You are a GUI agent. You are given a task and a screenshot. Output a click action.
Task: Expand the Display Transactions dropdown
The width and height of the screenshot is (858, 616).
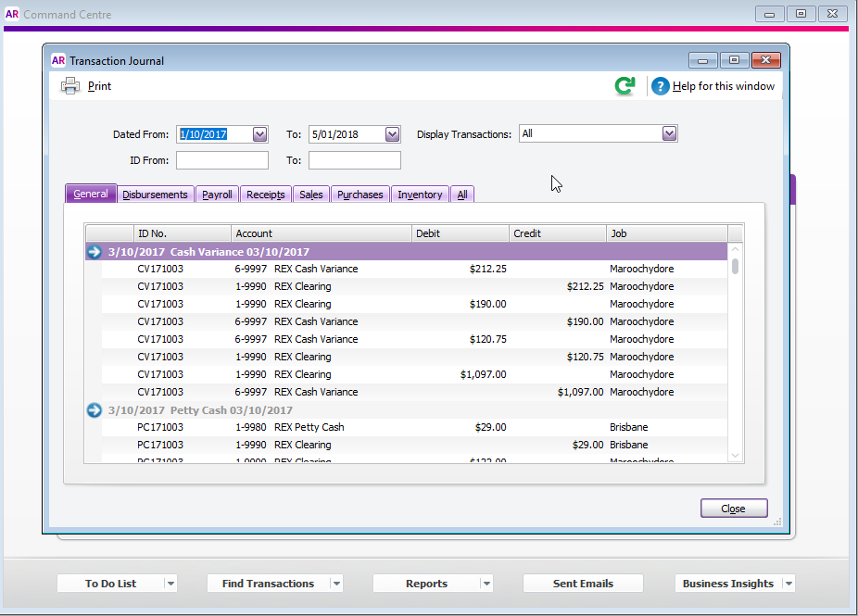coord(669,133)
